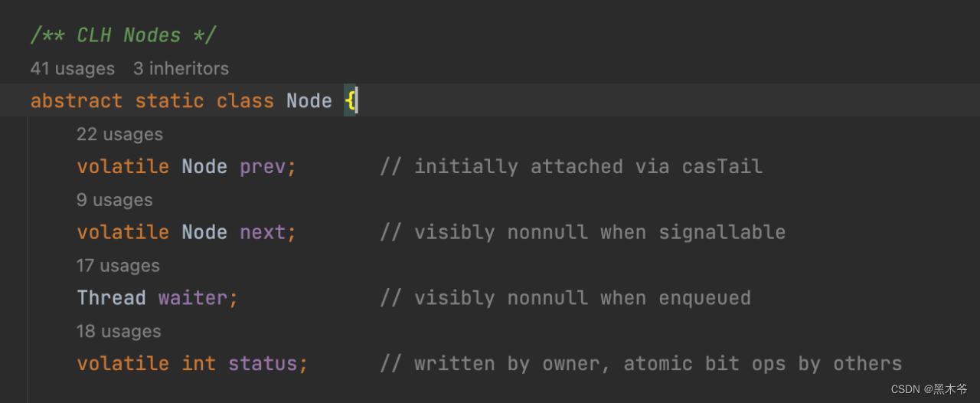
Task: Click the comment mentioning casTail
Action: (x=572, y=166)
